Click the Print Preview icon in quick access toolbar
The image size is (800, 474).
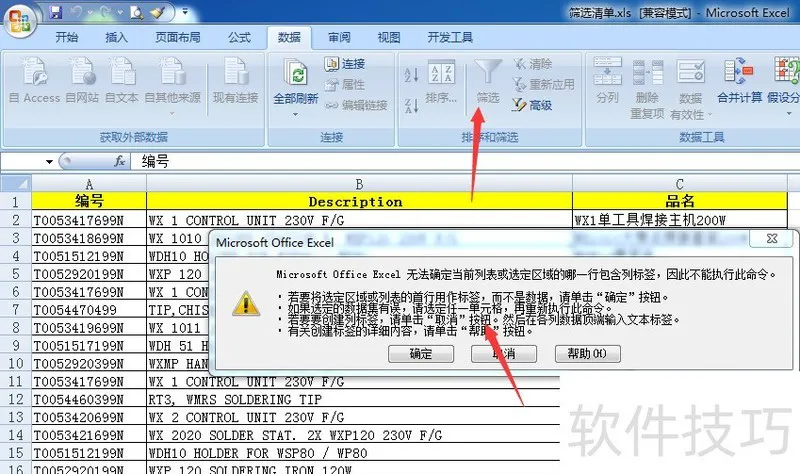tap(136, 12)
